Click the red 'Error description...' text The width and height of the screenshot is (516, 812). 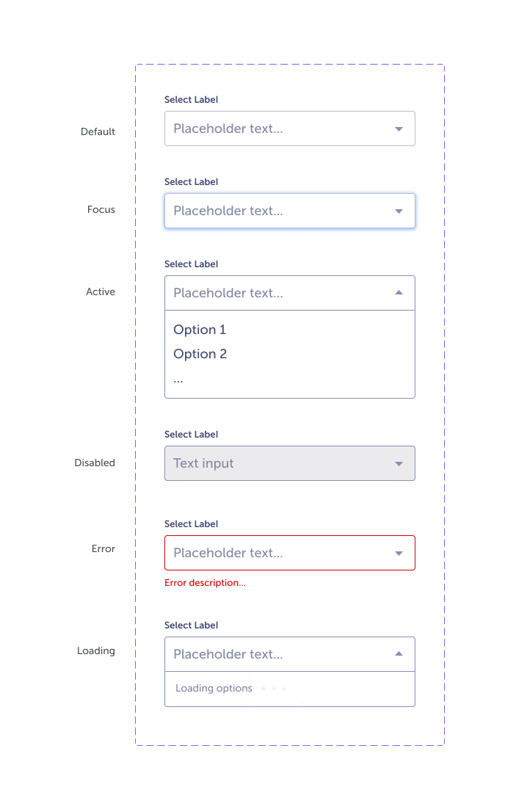205,582
